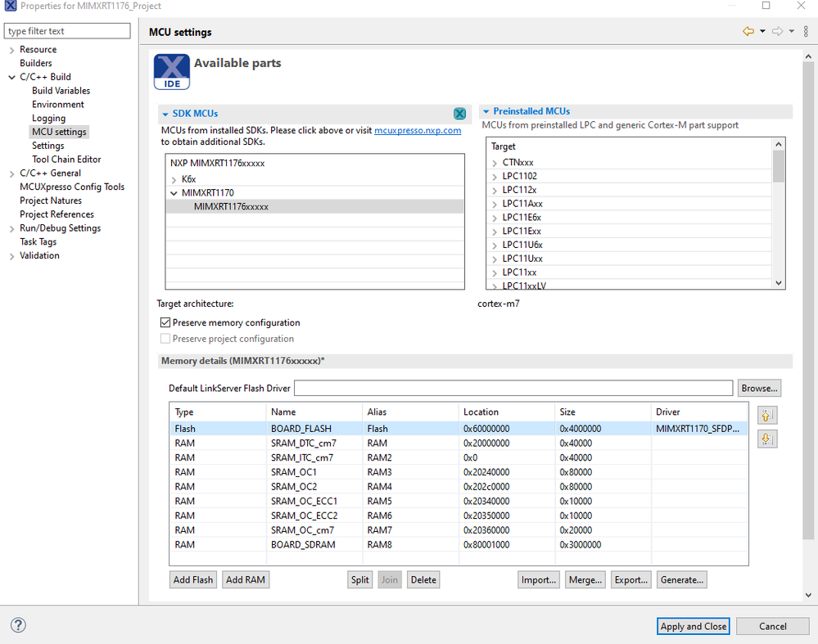This screenshot has height=644, width=818.
Task: Expand the CTNxxx target
Action: pos(495,163)
